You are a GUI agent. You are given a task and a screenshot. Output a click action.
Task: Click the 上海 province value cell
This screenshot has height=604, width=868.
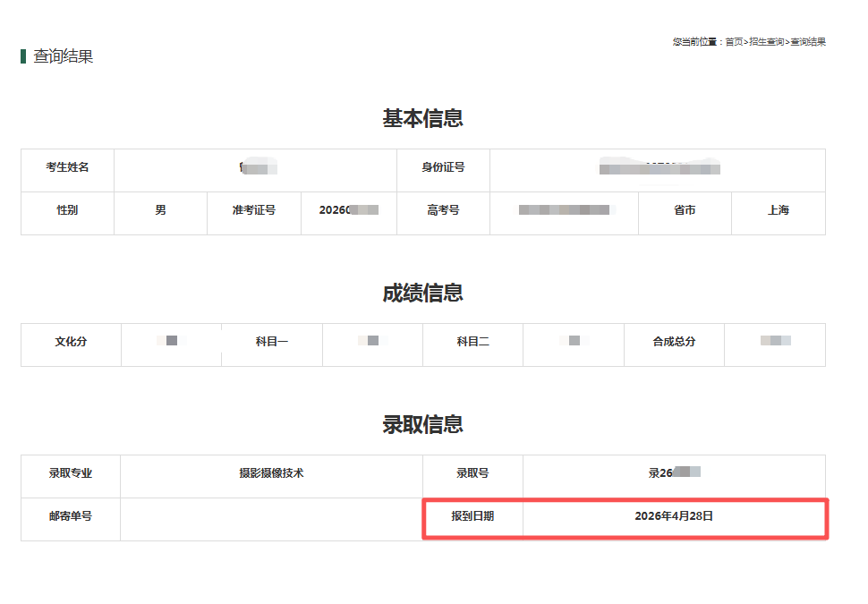point(778,210)
